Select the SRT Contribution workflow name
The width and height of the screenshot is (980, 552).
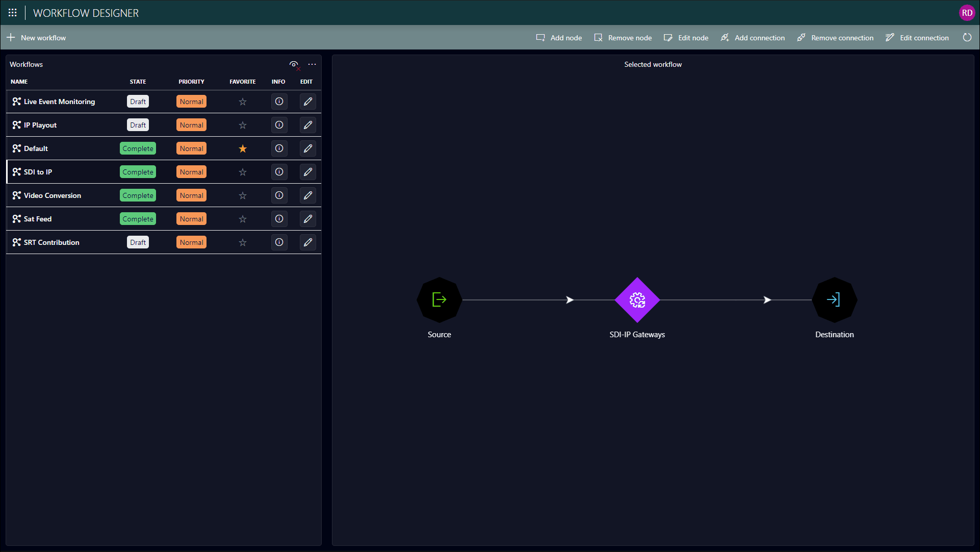(x=51, y=242)
